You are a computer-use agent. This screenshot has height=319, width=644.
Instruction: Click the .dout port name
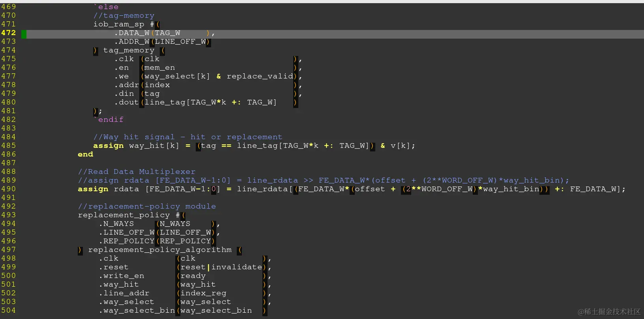[126, 102]
